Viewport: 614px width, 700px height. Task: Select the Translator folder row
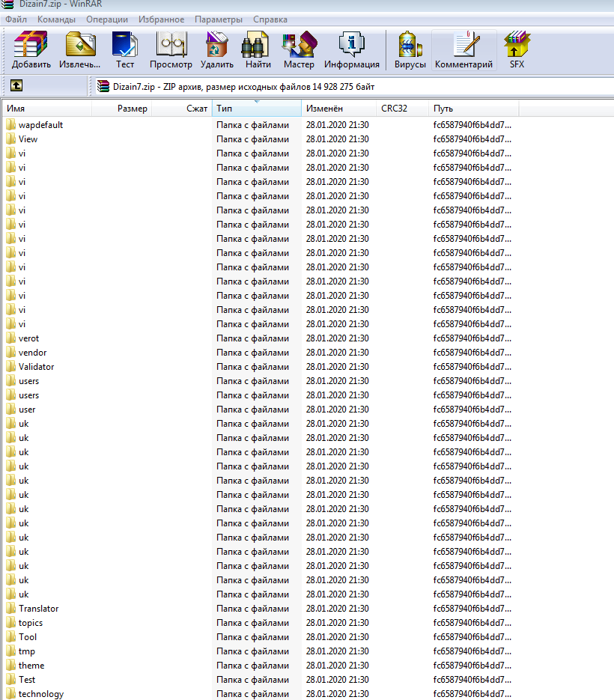(38, 609)
